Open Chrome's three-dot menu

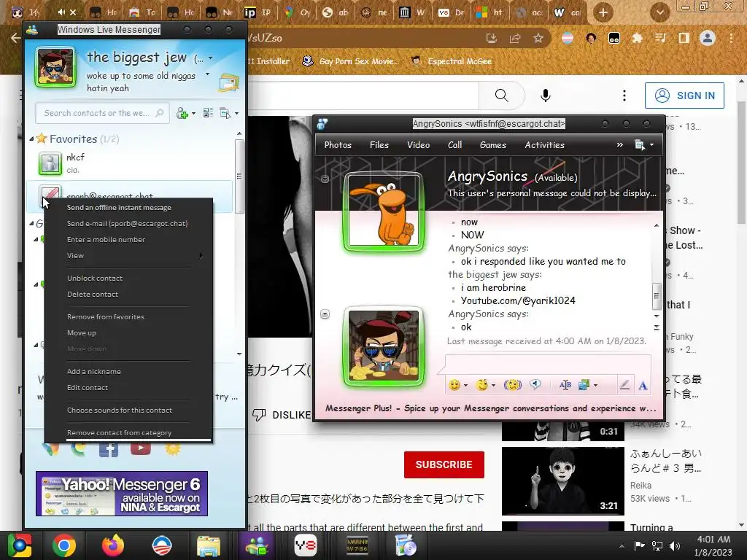(731, 38)
